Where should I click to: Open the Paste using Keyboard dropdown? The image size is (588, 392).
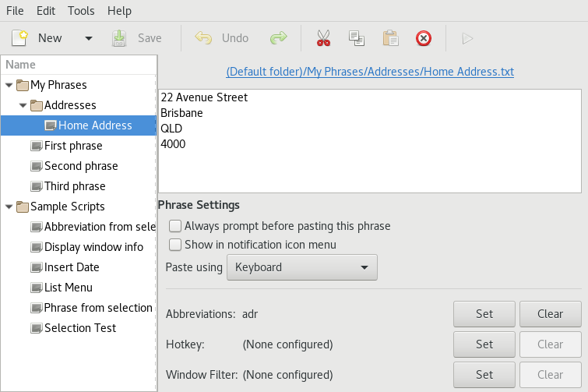coord(302,267)
